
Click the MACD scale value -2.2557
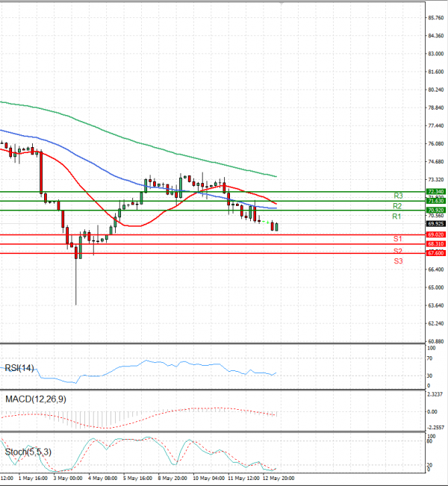point(437,427)
